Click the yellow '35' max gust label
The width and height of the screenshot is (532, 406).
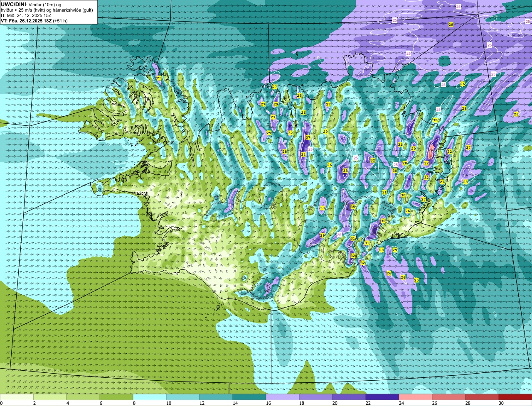point(352,207)
